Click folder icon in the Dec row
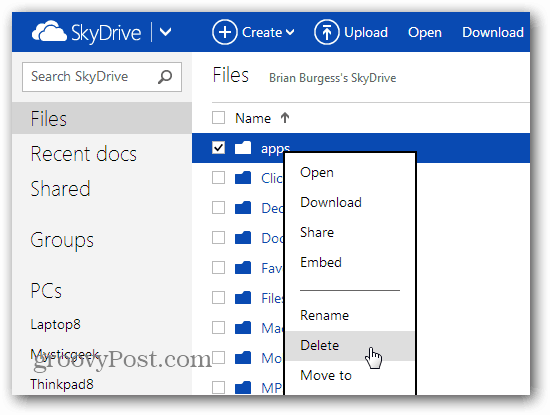 tap(243, 208)
